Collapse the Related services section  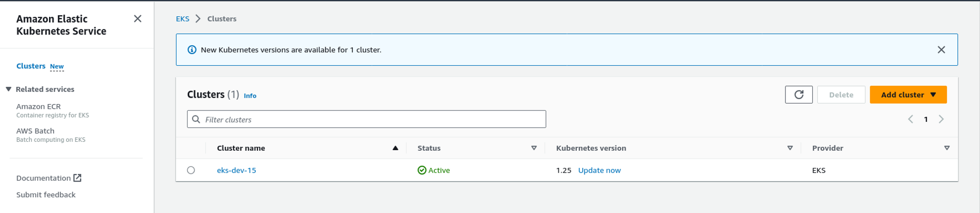pos(9,89)
